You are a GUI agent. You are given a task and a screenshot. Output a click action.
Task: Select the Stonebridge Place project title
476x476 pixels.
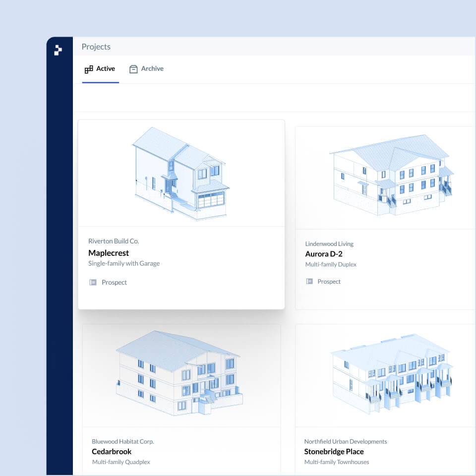click(x=334, y=451)
